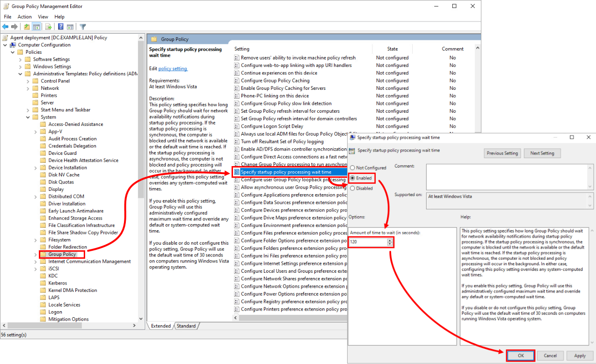Click the forward navigation arrow
596x364 pixels.
(14, 27)
